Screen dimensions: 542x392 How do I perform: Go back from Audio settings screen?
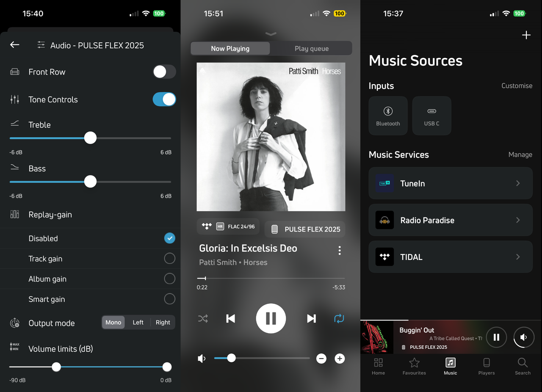pyautogui.click(x=15, y=45)
